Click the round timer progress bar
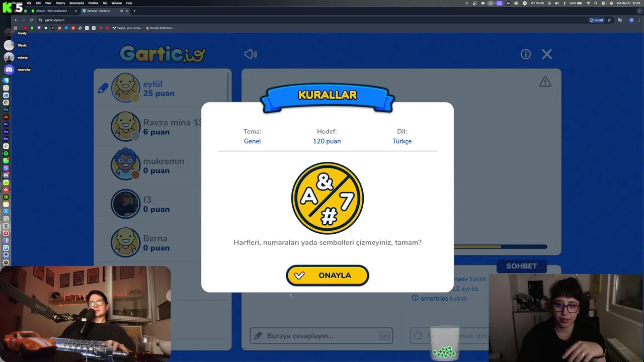 (500, 247)
